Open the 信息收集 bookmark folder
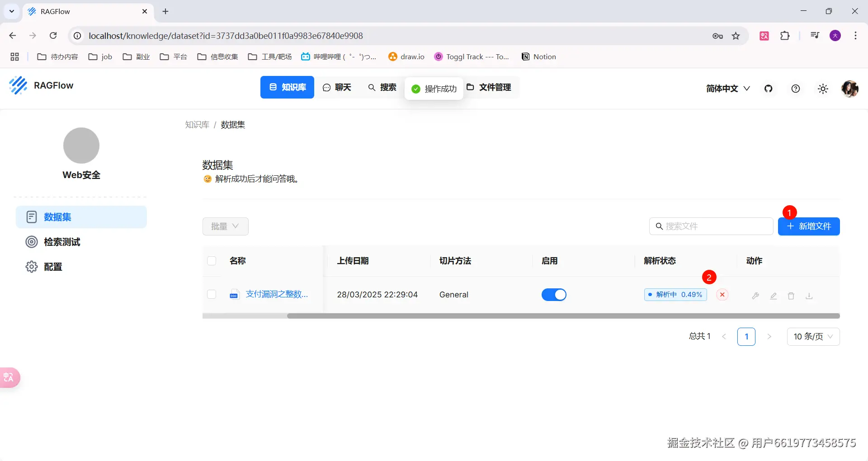 (x=218, y=56)
